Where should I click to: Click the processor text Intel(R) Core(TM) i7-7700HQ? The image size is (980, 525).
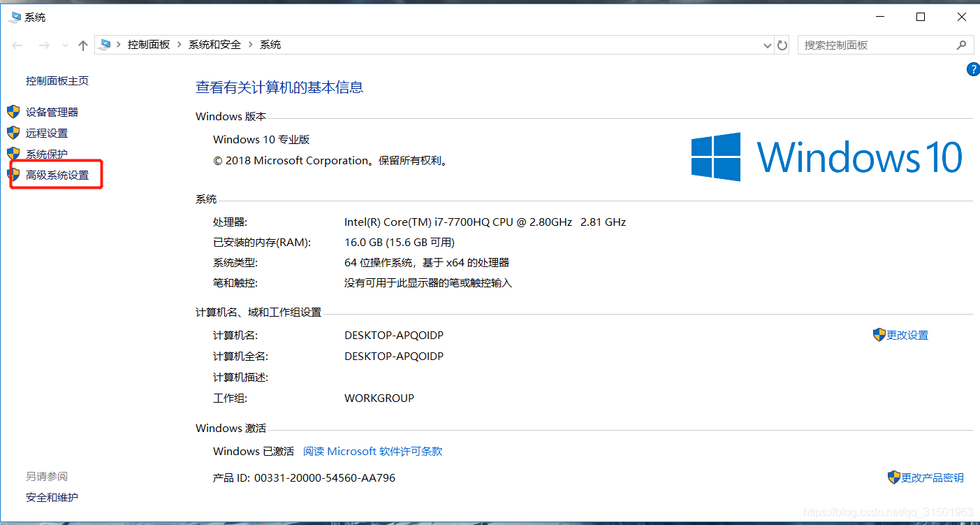coord(485,222)
